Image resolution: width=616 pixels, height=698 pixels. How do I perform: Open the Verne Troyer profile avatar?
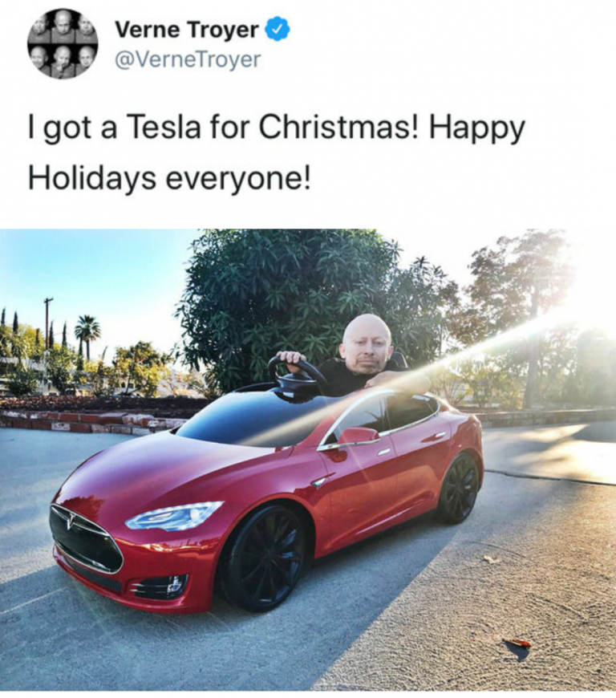[x=63, y=43]
